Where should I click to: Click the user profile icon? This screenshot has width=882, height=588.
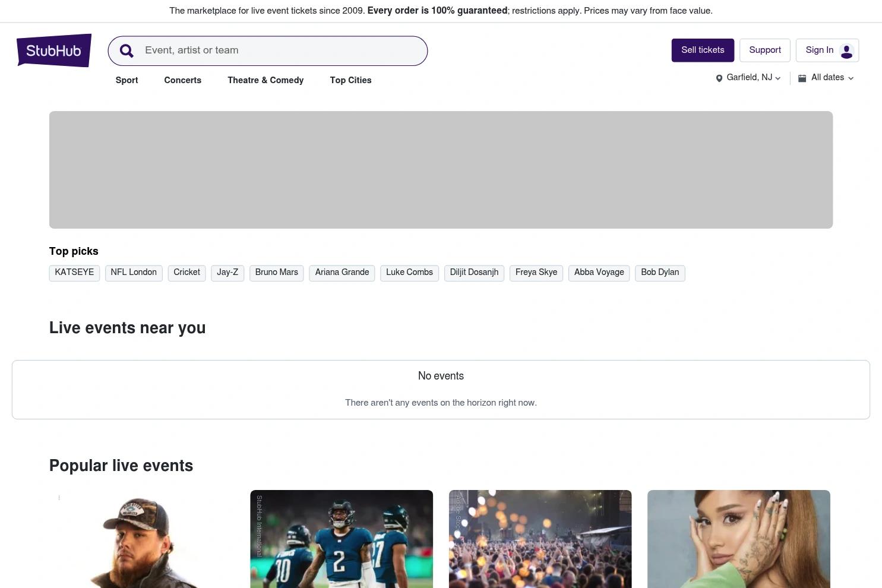[x=847, y=51]
